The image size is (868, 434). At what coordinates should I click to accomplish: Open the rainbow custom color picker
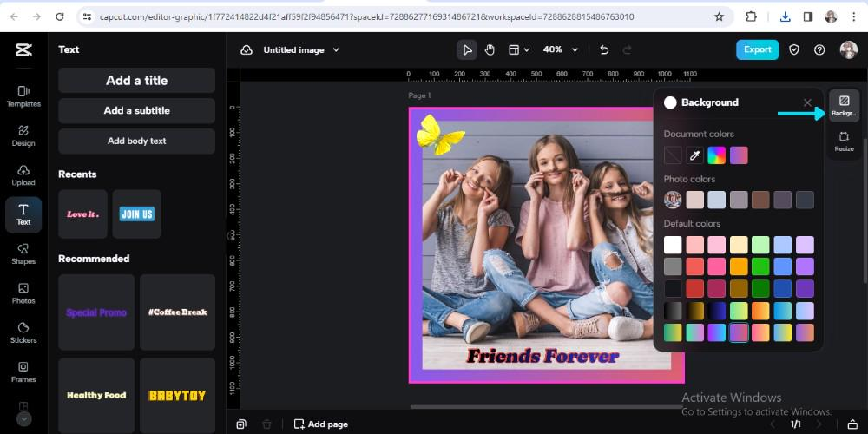pos(716,155)
